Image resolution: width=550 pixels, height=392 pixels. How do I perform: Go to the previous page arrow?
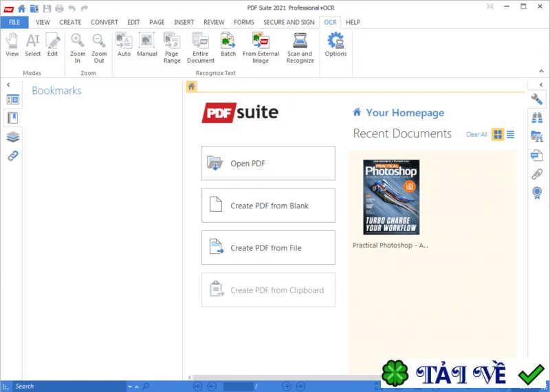[212, 386]
